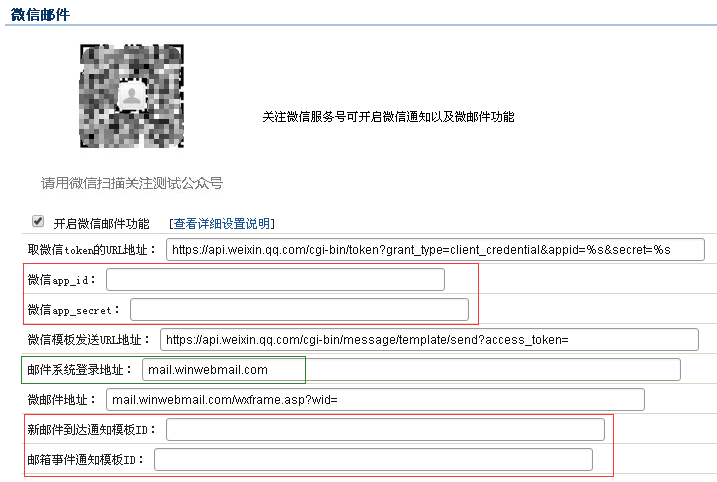Click the 微信模板发送URL地址 label

89,340
